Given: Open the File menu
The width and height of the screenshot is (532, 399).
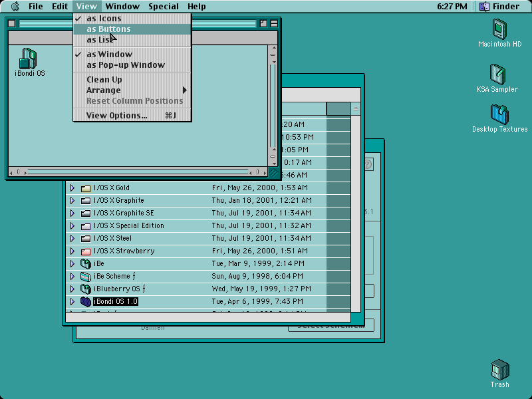Looking at the screenshot, I should (36, 7).
